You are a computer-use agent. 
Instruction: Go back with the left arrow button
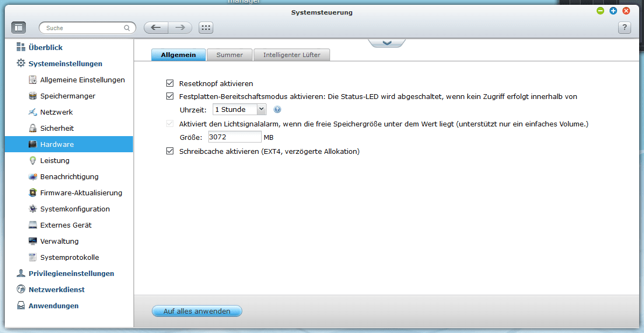(x=156, y=27)
